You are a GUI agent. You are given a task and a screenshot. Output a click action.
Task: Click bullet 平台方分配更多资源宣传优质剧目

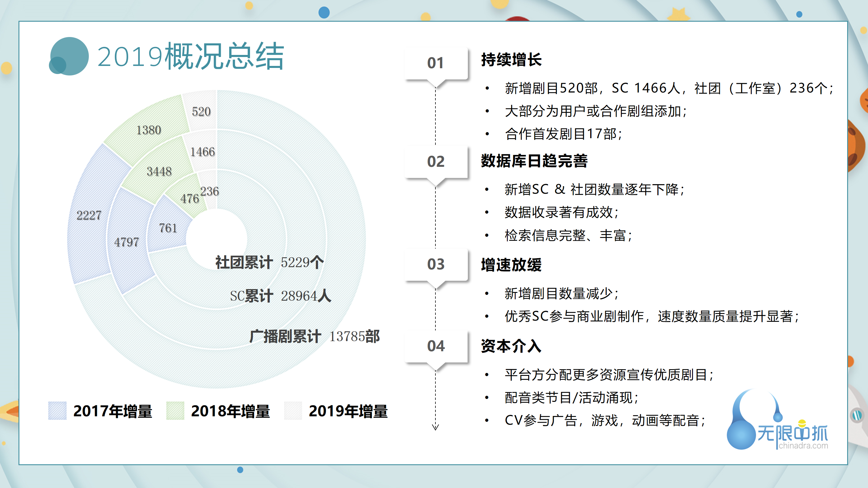(x=609, y=374)
